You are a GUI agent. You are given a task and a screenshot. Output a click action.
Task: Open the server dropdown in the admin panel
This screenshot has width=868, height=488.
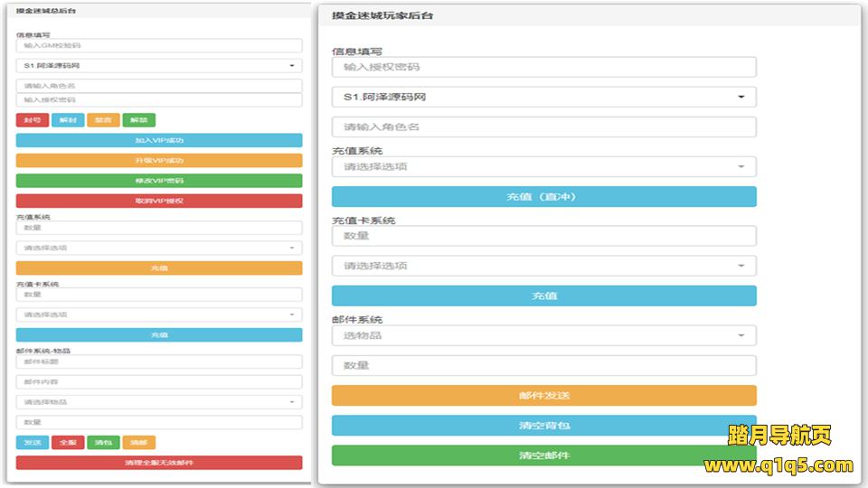tap(159, 65)
